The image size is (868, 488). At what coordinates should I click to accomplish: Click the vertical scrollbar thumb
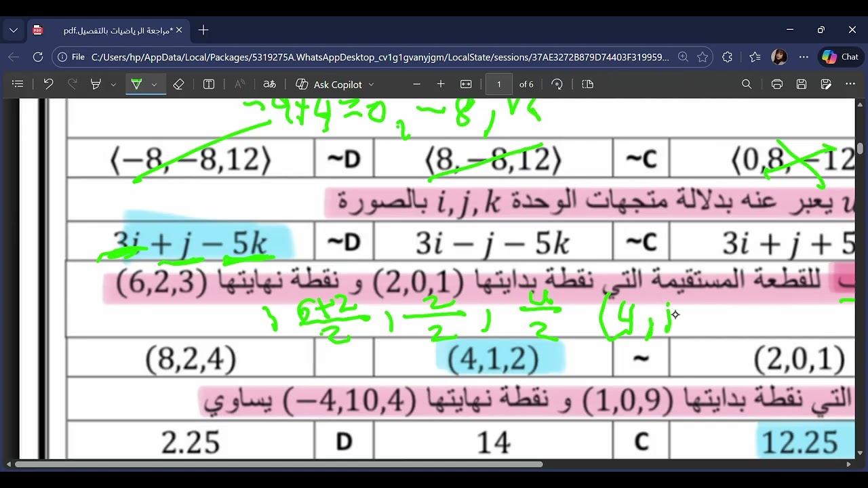(861, 148)
